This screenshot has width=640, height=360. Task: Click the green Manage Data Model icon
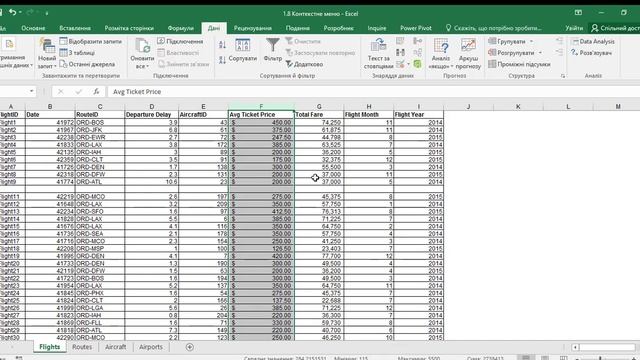click(x=418, y=64)
